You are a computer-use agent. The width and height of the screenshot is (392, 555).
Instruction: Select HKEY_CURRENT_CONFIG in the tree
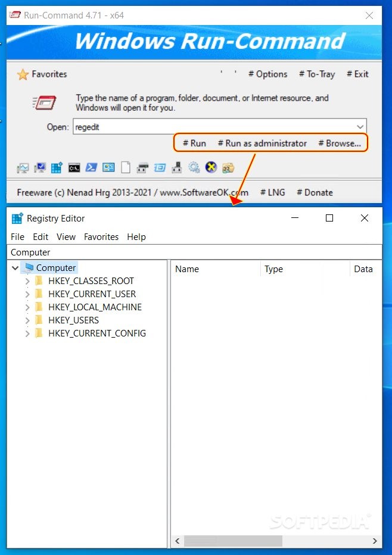pyautogui.click(x=97, y=333)
